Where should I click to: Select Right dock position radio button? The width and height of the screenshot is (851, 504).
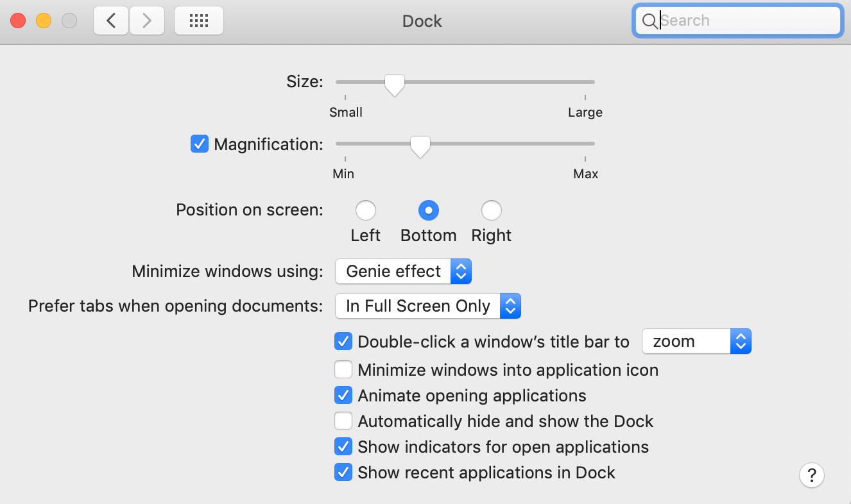tap(491, 210)
